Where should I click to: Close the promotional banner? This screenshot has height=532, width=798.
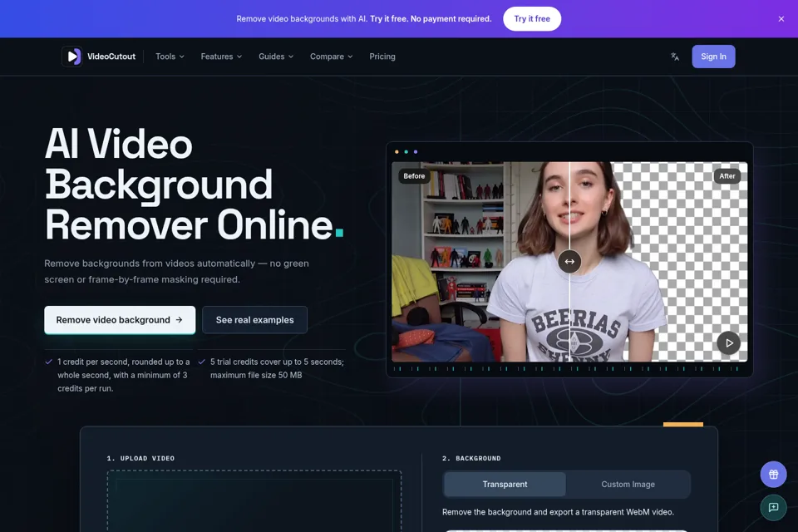coord(781,19)
